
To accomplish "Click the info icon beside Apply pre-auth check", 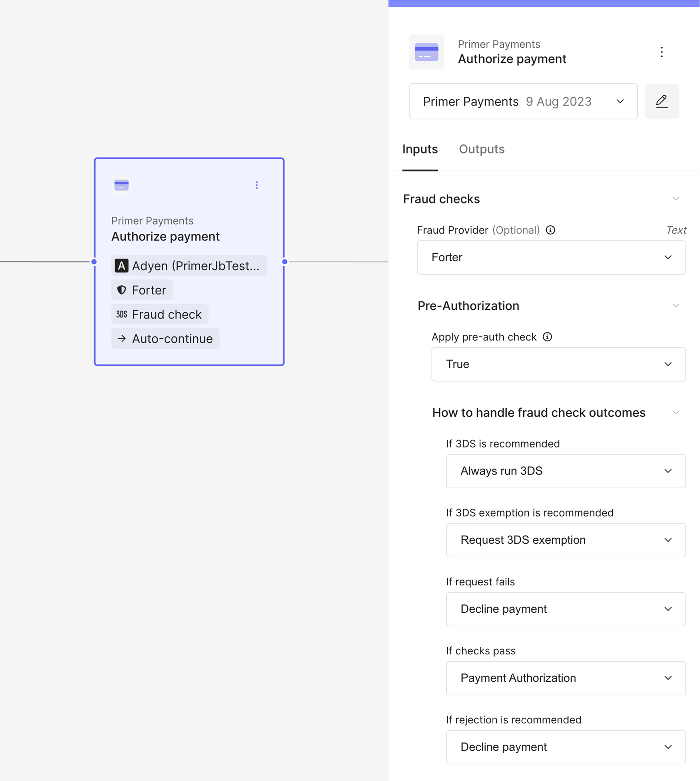I will pos(547,337).
